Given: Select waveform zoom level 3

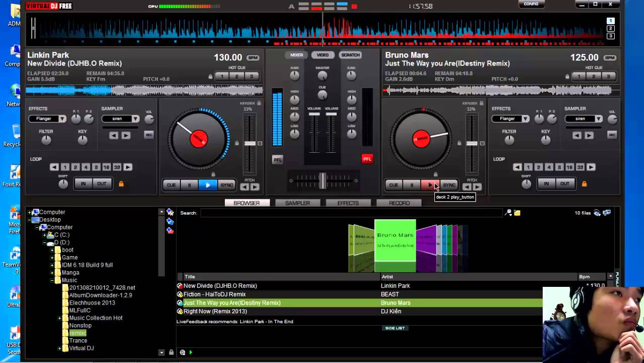Looking at the screenshot, I should tap(610, 36).
